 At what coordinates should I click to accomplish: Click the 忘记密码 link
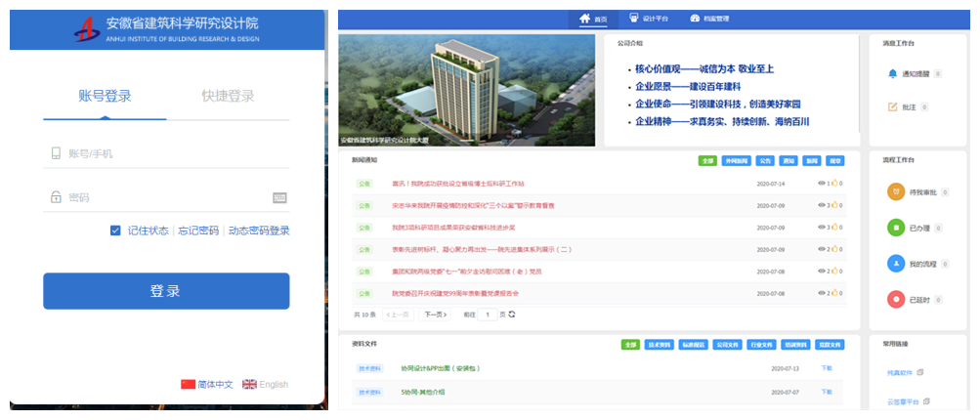coord(198,231)
